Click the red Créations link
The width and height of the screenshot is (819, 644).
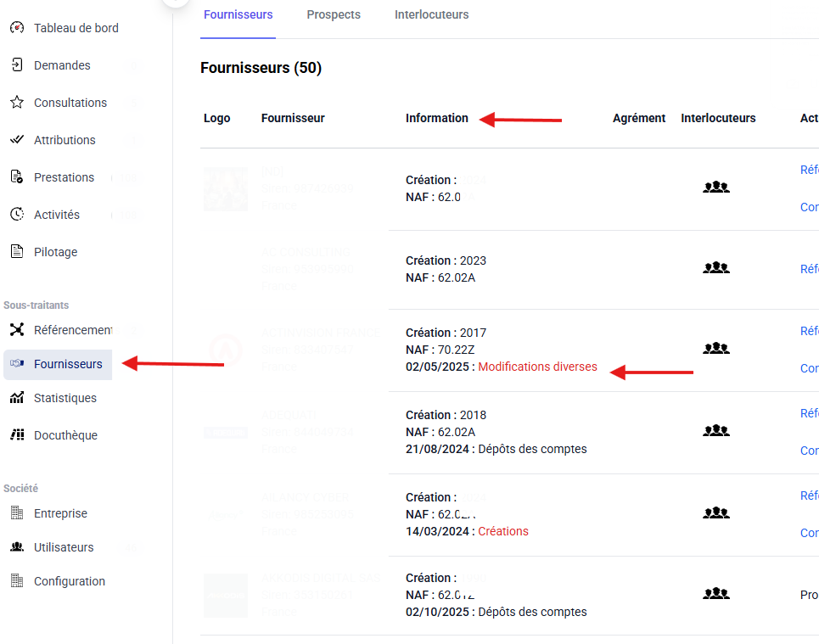point(503,531)
